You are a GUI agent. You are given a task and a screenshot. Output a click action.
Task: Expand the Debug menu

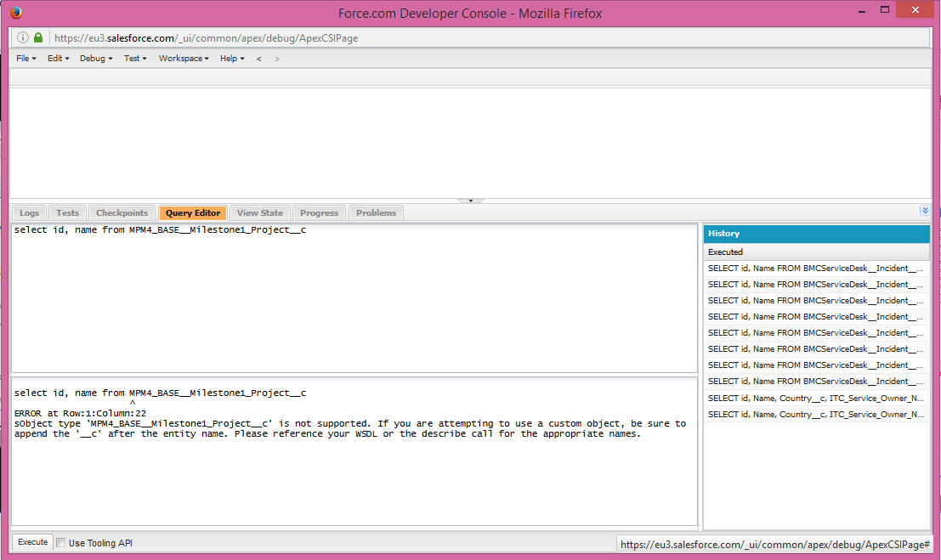tap(96, 59)
